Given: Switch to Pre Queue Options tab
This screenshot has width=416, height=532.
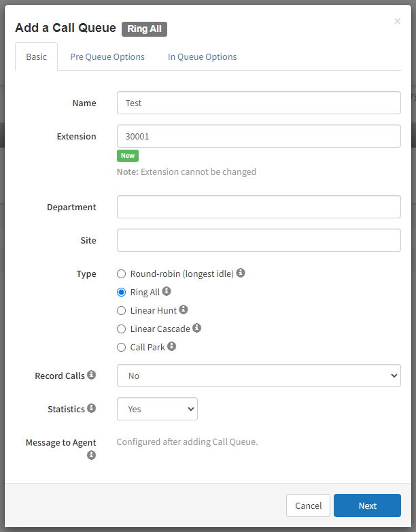Looking at the screenshot, I should pos(107,56).
